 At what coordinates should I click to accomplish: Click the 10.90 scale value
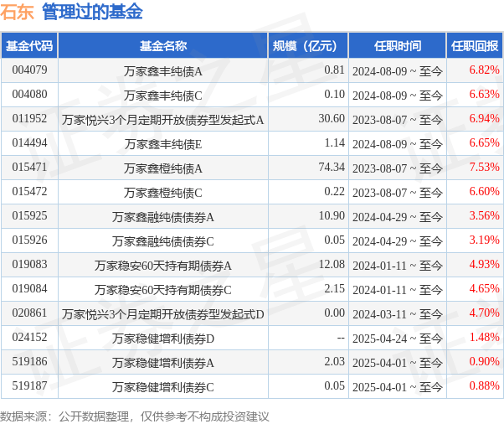(332, 215)
